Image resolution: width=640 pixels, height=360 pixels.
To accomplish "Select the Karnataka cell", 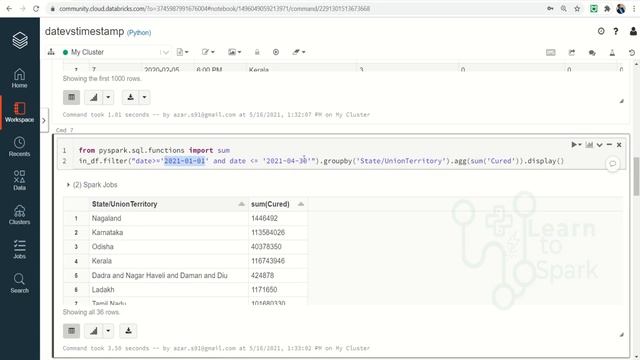I will pos(168,233).
